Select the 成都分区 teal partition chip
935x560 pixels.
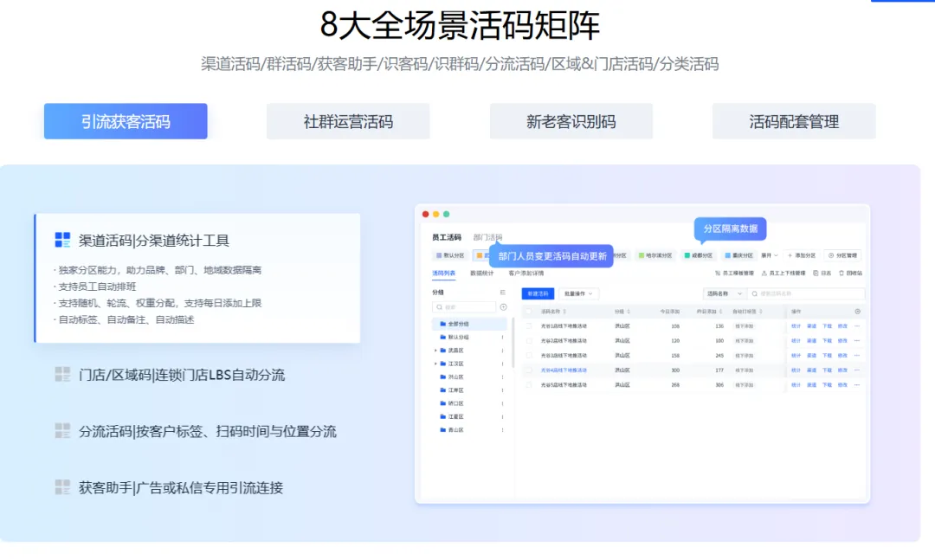pos(699,255)
